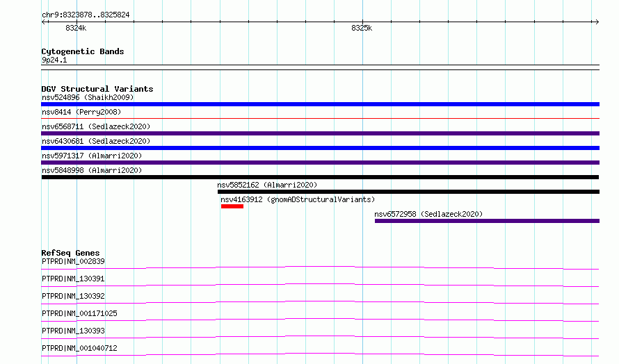The width and height of the screenshot is (619, 364).
Task: Click the cytogenetic band 9p24.1 bar
Action: coord(320,67)
